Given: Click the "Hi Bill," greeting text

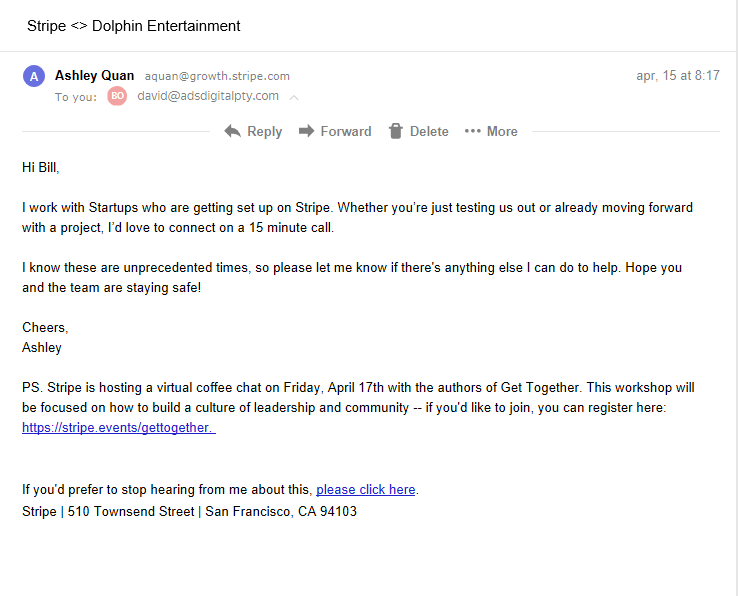Looking at the screenshot, I should tap(47, 167).
